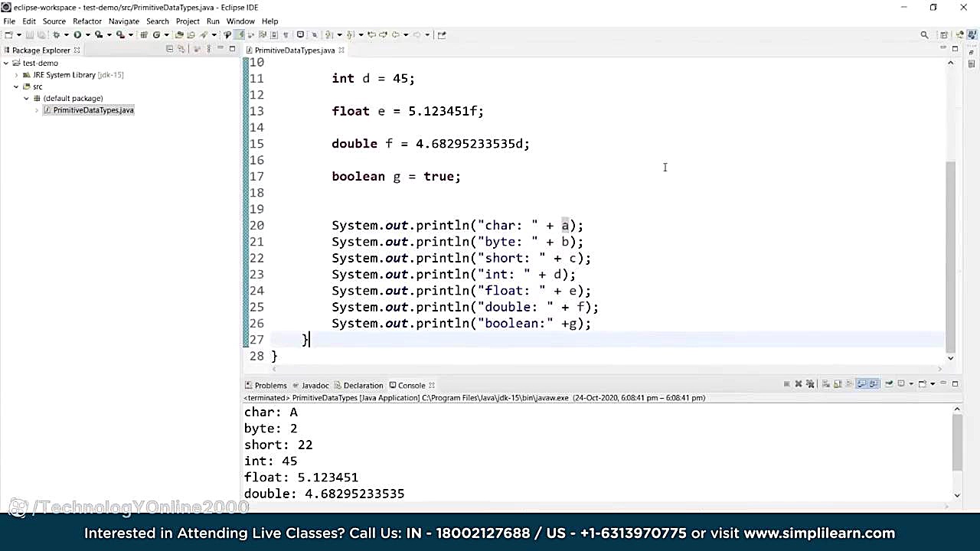Toggle Scroll Lock in the Console toolbar

837,383
